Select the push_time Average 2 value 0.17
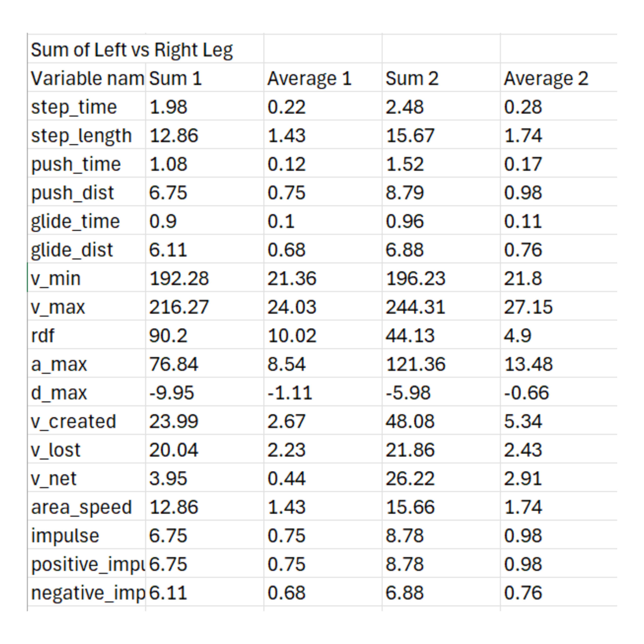Screen dimensions: 644x644 tap(523, 164)
